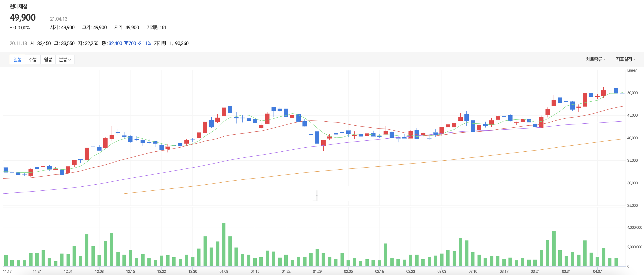Click the tallest volume bar near 01.08
The height and width of the screenshot is (275, 644).
223,244
